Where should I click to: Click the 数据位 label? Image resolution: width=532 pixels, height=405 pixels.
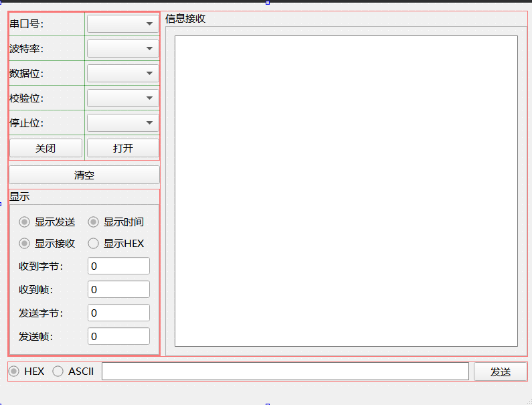27,74
